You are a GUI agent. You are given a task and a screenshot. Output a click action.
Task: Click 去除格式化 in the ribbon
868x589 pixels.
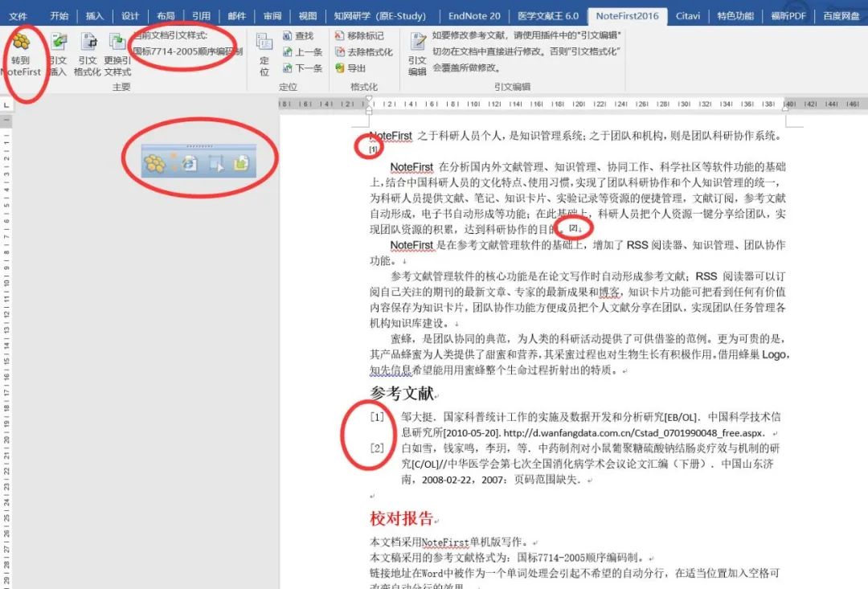coord(364,52)
